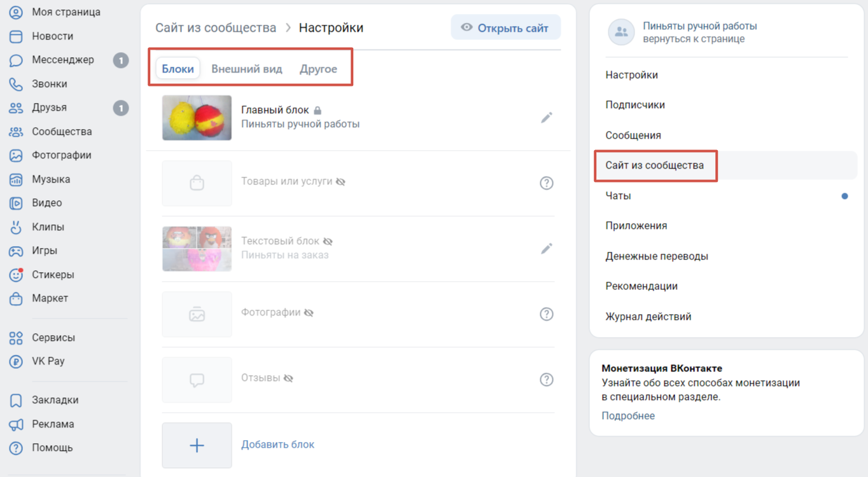The width and height of the screenshot is (868, 477).
Task: Click help icon beside Товары или услуги
Action: [x=546, y=183]
